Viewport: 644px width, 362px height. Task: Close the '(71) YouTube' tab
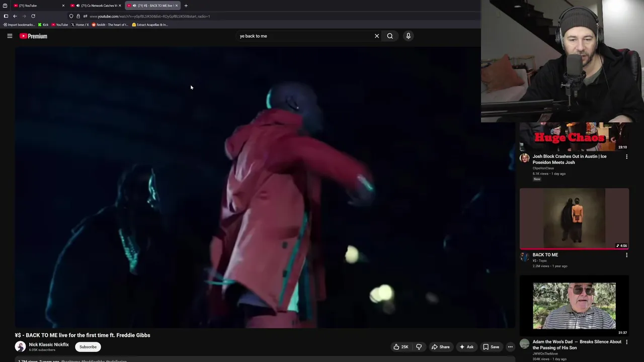pos(63,6)
